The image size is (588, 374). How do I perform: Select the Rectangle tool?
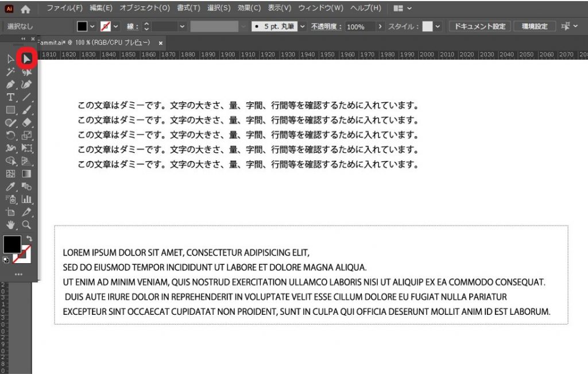(10, 110)
